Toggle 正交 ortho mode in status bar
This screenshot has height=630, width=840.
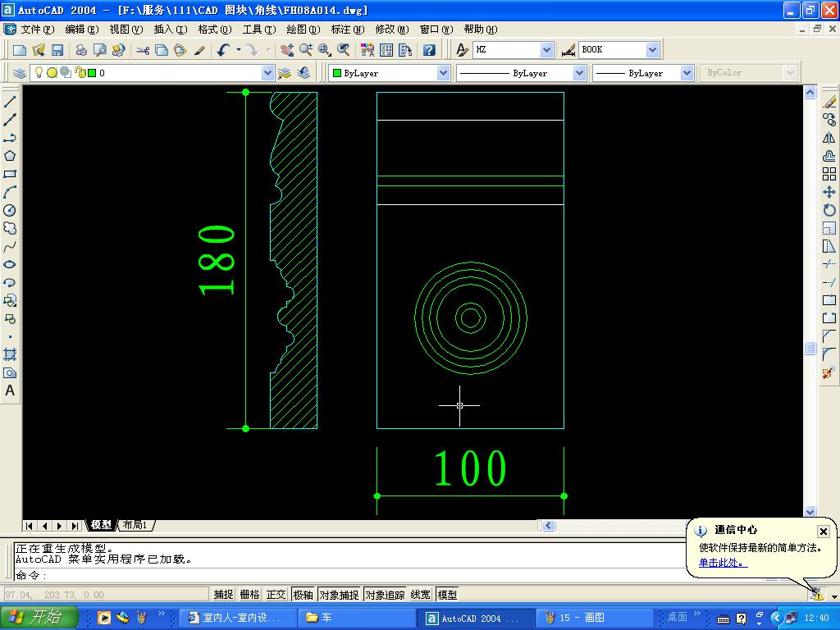[276, 595]
